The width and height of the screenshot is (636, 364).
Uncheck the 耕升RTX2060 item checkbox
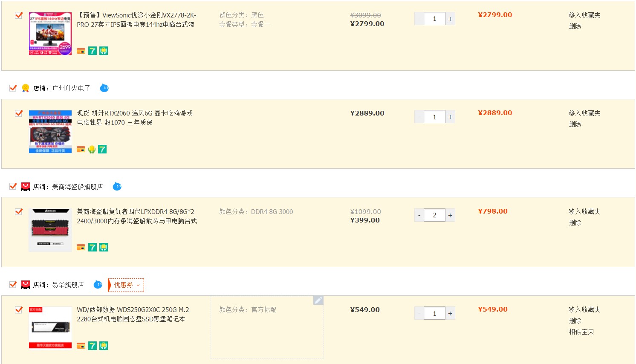[18, 113]
